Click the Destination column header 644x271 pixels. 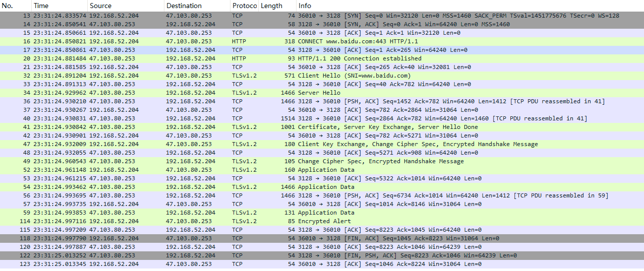pyautogui.click(x=197, y=6)
